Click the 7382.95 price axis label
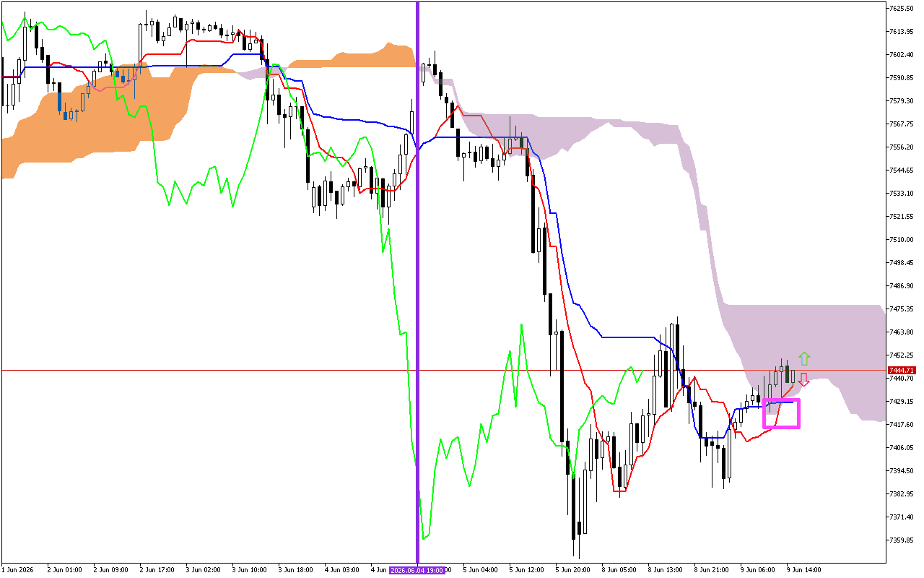 [902, 493]
